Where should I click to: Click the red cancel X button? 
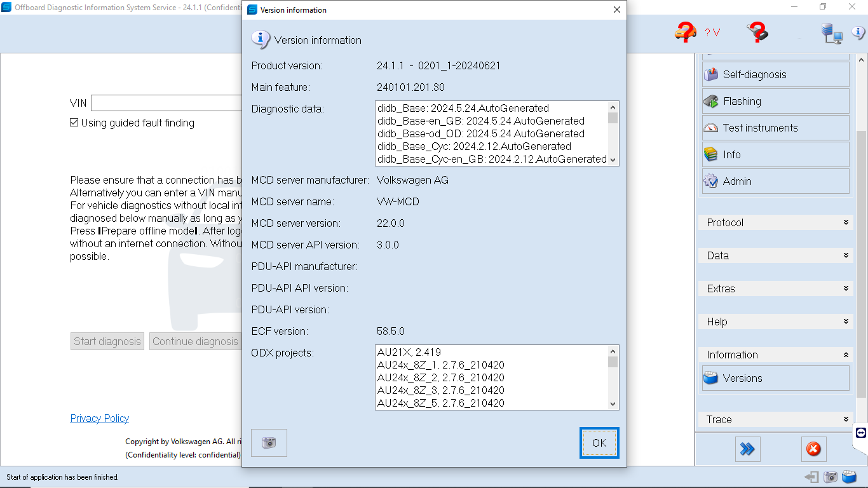pyautogui.click(x=813, y=449)
